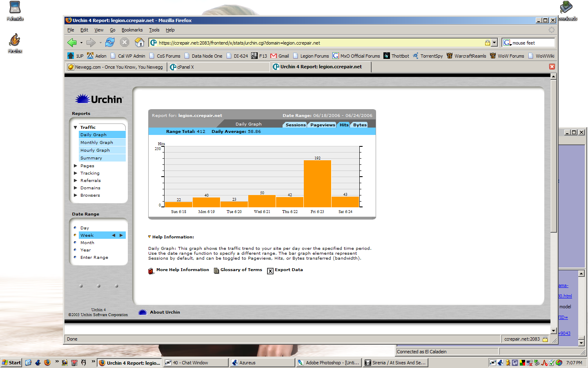
Task: Click the Glossary of Terms document icon
Action: (x=216, y=271)
